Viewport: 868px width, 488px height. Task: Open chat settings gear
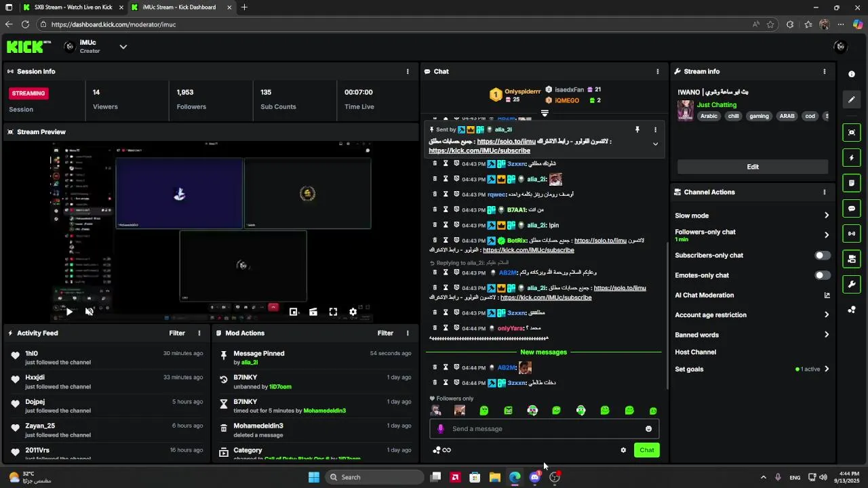coord(623,450)
